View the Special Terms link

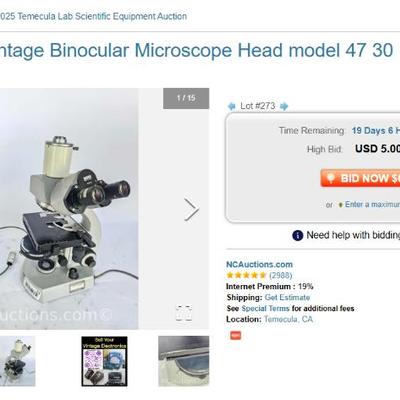265,308
